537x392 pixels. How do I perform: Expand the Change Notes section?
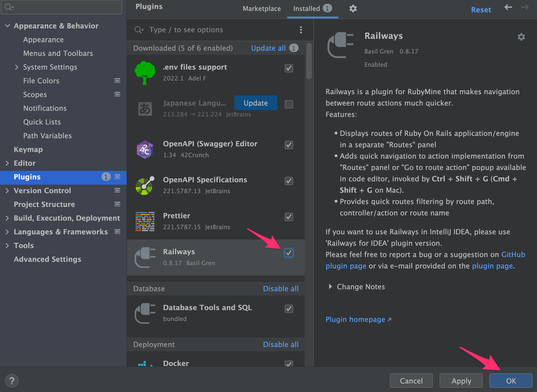click(x=330, y=287)
